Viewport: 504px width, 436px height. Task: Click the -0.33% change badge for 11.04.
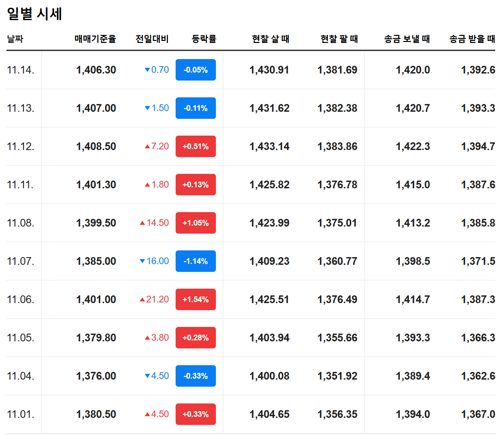point(195,376)
